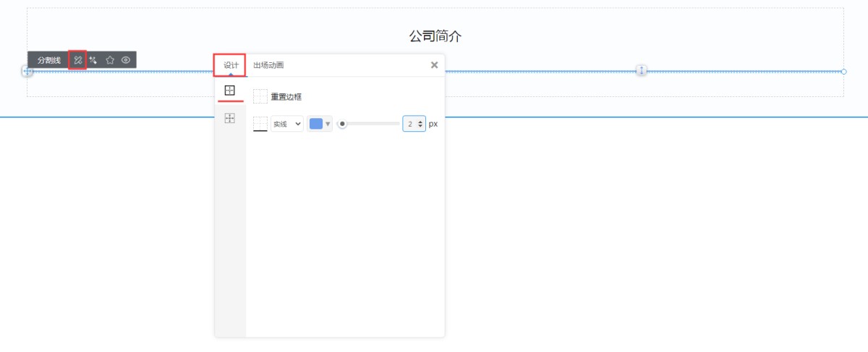868x352 pixels.
Task: Click the border width slider handle
Action: click(342, 124)
